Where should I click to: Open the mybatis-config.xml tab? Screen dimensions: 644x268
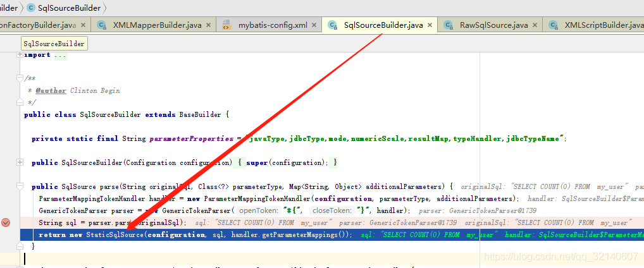tap(273, 25)
